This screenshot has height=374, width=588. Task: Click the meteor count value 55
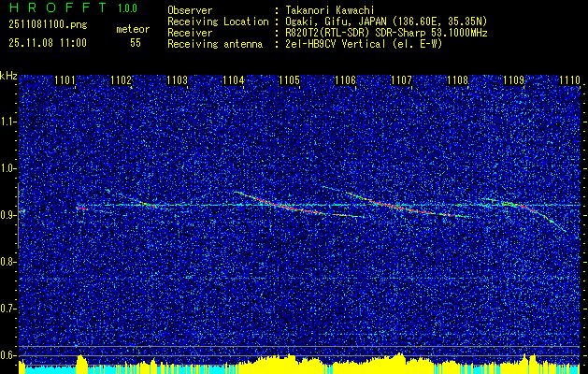coord(136,43)
